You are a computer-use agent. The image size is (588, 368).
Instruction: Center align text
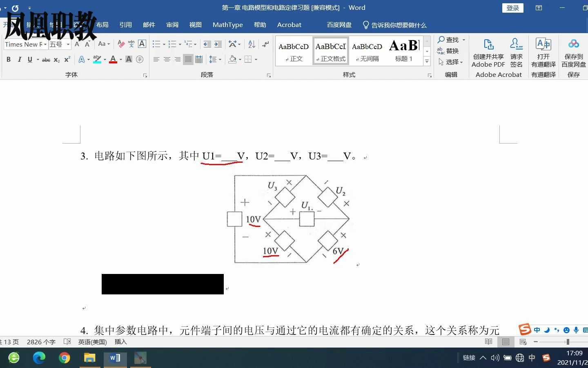(167, 60)
